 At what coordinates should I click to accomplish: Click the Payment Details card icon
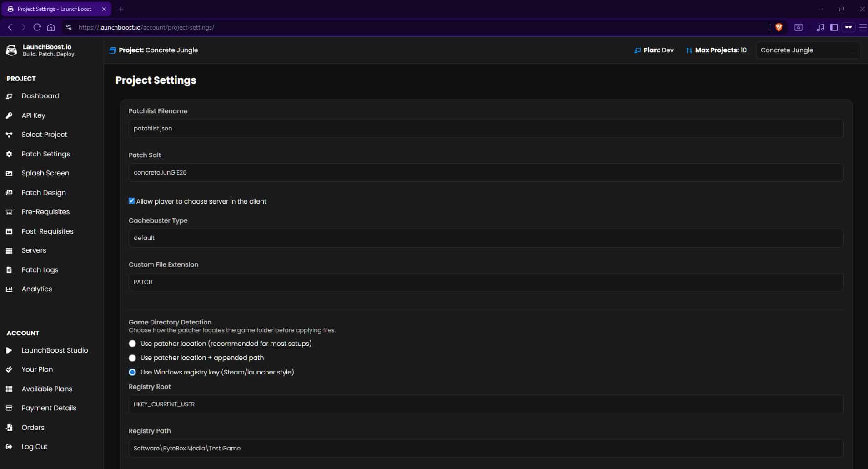(9, 408)
